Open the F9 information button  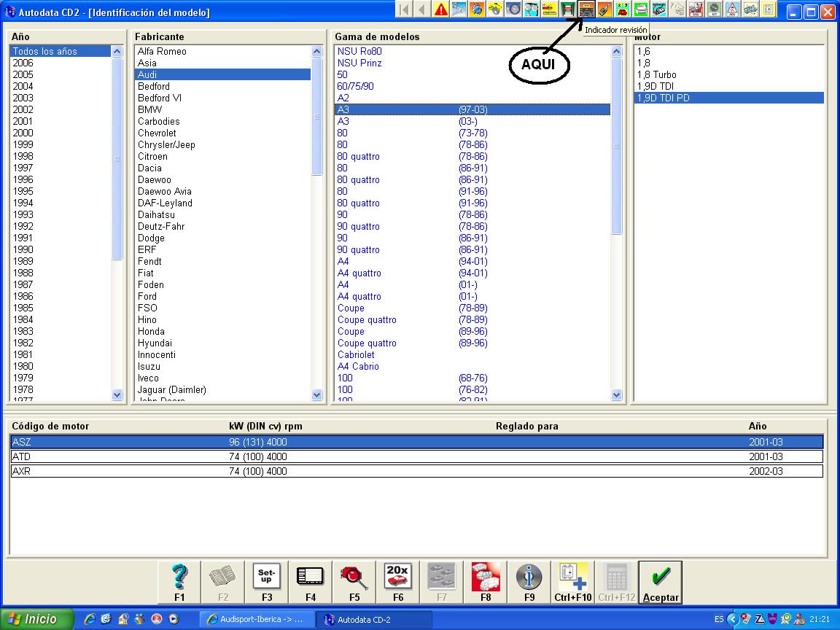pos(529,583)
